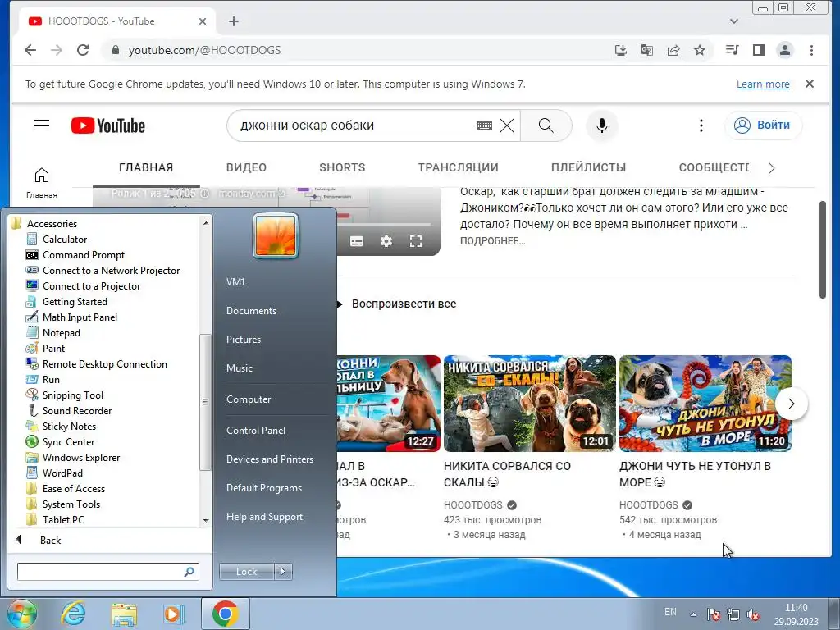Click the YouTube logo
This screenshot has height=630, width=840.
(108, 126)
